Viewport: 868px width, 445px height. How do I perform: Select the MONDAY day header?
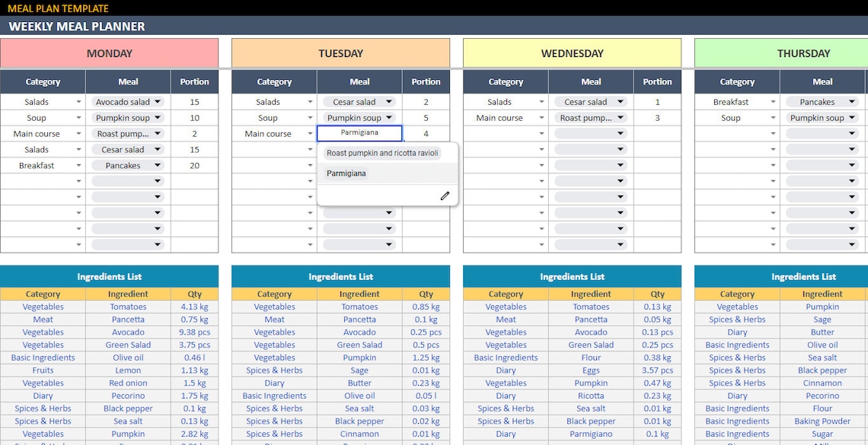click(x=109, y=53)
